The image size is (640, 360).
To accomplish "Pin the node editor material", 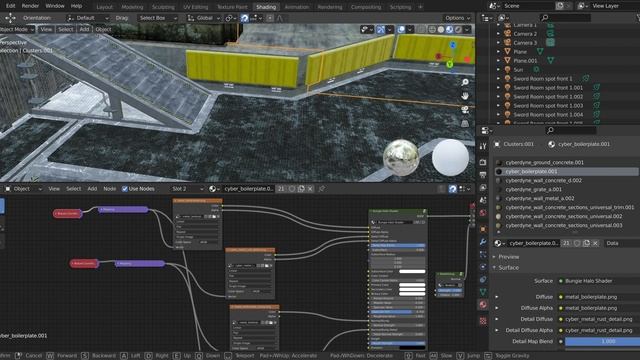I will pos(322,189).
